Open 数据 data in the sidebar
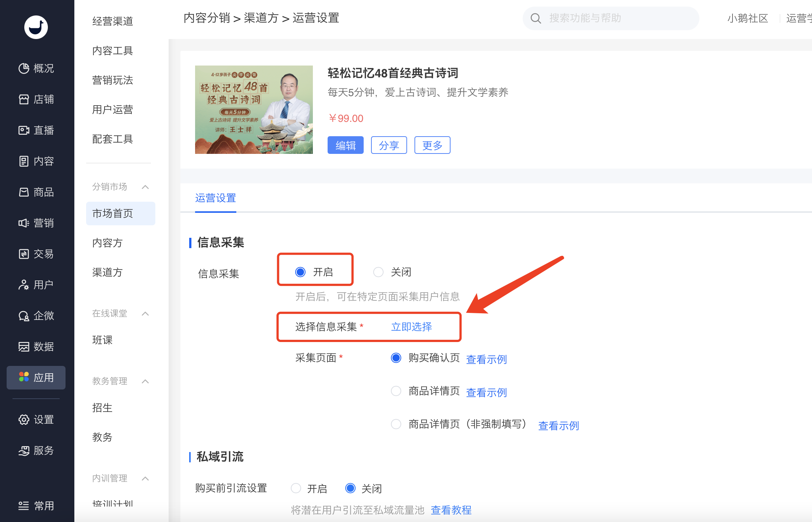The height and width of the screenshot is (522, 812). pos(36,347)
